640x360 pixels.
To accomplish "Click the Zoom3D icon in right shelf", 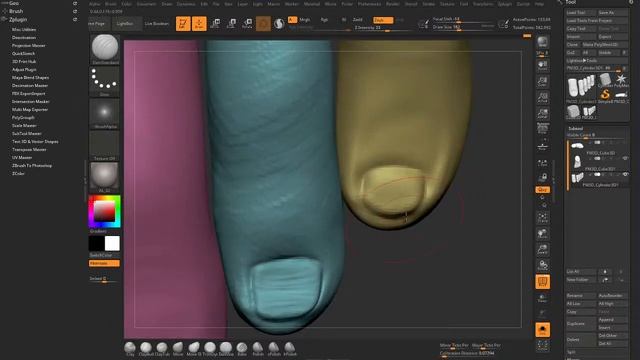I will point(542,249).
